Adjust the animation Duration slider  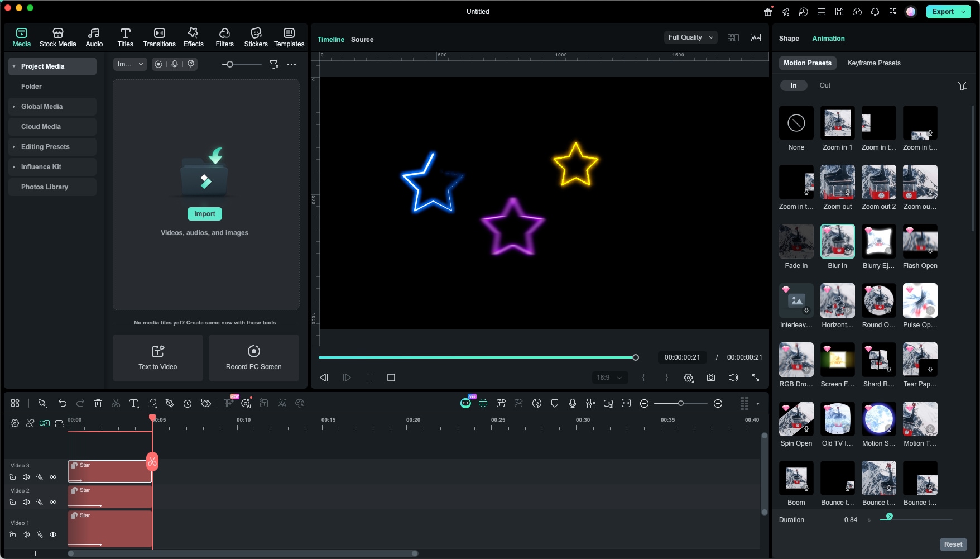click(890, 517)
